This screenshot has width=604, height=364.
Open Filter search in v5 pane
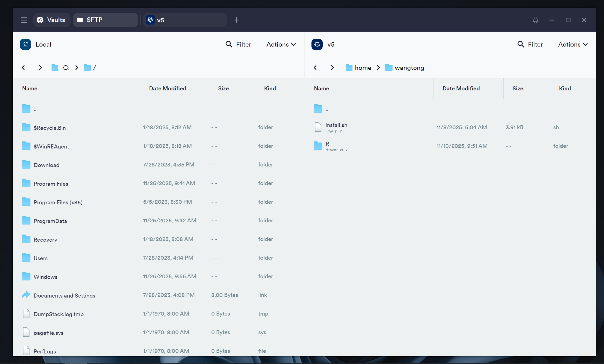point(530,44)
